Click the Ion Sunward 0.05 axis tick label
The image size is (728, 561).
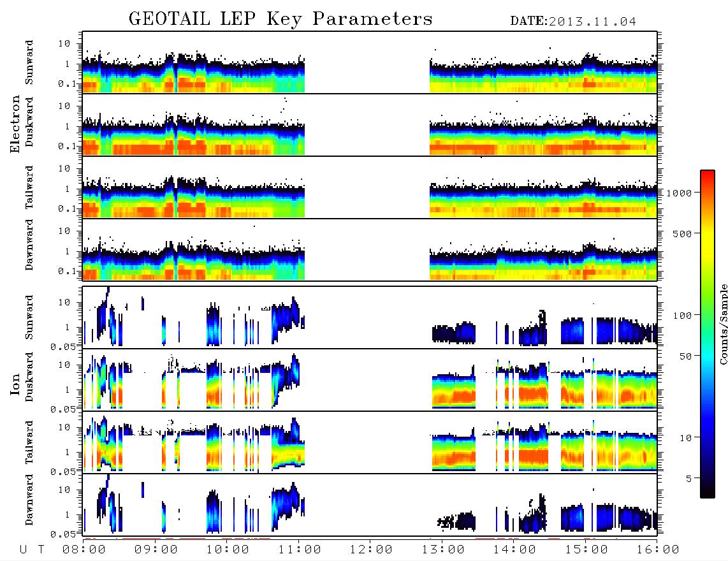pos(62,347)
